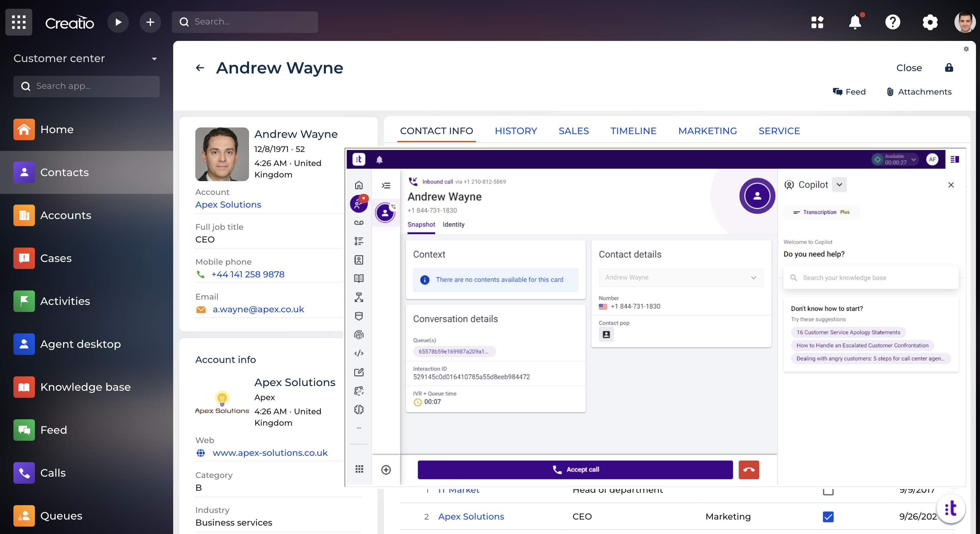Toggle the checked checkbox in Apex Solutions row
The image size is (980, 534).
click(x=828, y=517)
